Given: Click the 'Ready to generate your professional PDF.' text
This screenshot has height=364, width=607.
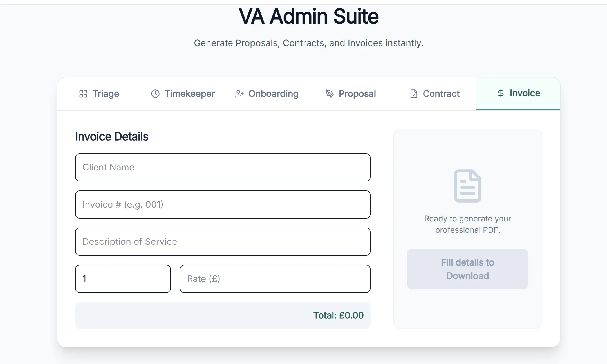Looking at the screenshot, I should (467, 224).
